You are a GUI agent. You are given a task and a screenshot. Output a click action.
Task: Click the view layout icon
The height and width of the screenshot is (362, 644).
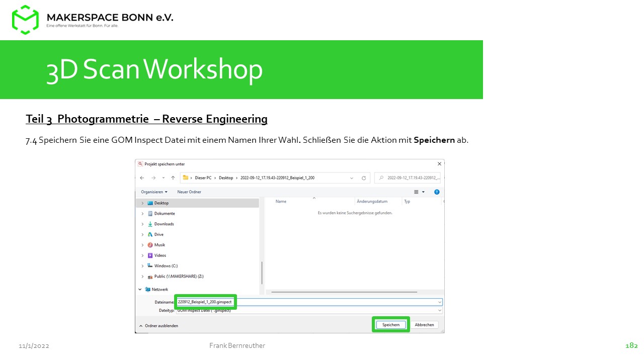417,192
